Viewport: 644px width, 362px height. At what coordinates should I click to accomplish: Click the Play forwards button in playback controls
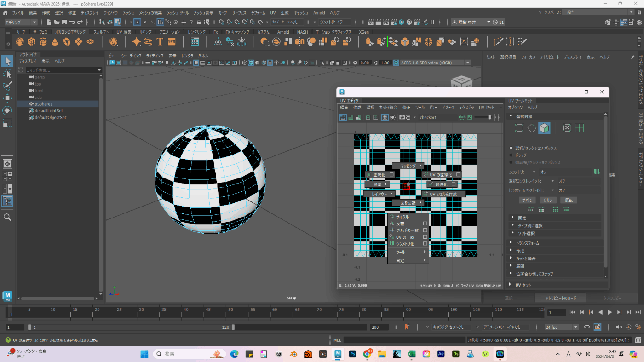click(610, 312)
